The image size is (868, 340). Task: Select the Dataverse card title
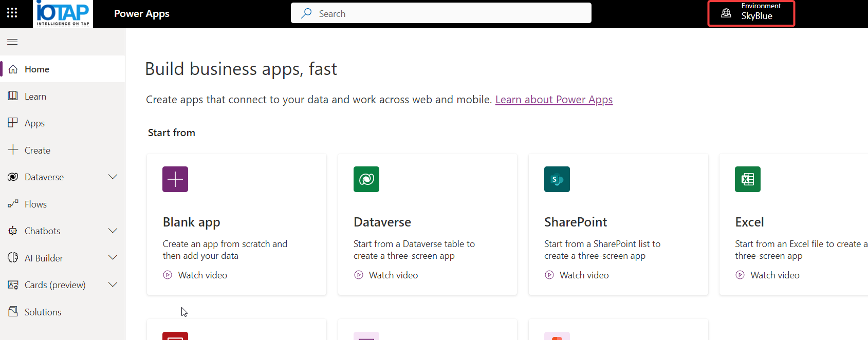(x=382, y=222)
